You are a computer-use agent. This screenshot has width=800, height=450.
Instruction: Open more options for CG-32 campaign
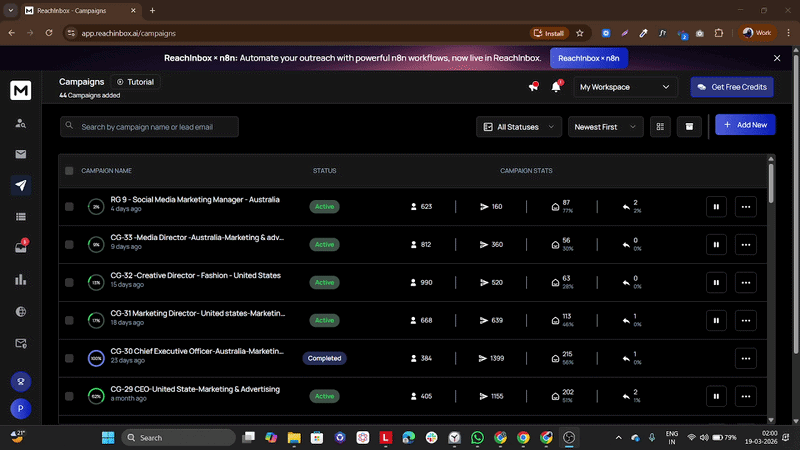point(745,282)
